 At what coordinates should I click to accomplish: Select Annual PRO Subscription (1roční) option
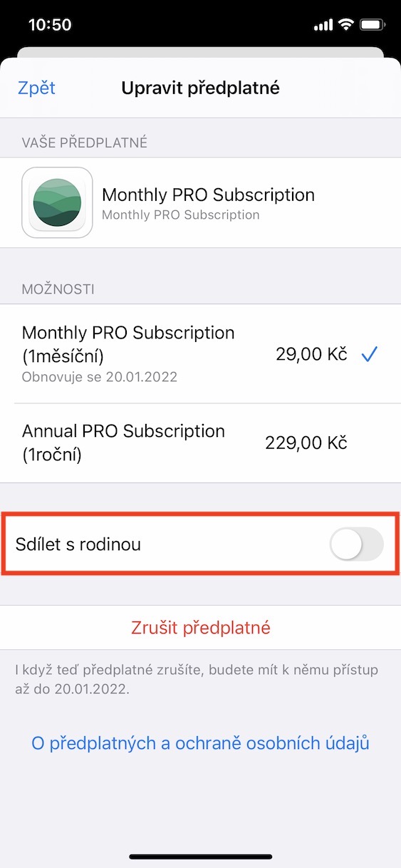pos(200,443)
